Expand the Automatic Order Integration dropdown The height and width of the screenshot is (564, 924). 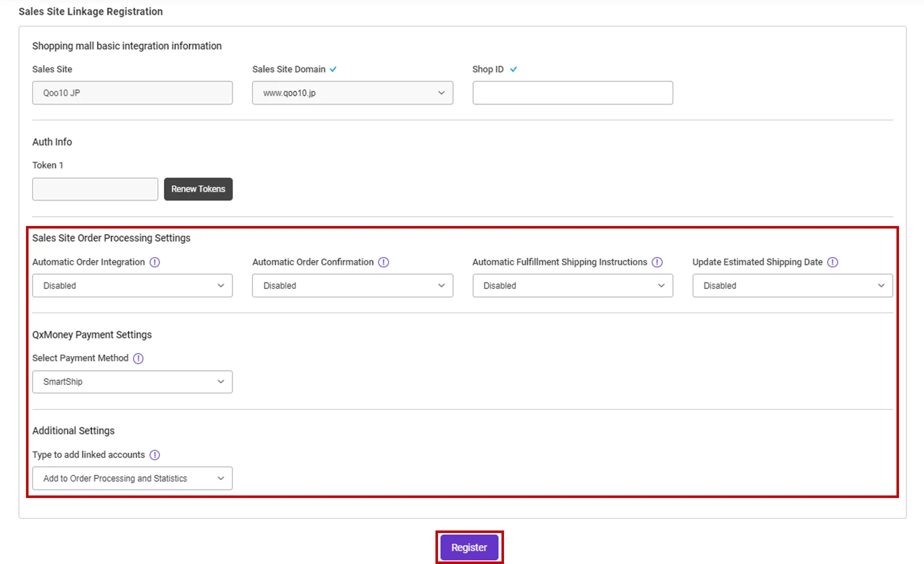click(132, 285)
